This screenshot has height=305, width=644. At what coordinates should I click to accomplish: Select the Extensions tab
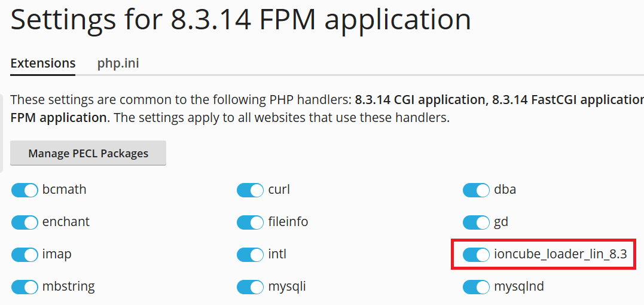pyautogui.click(x=43, y=63)
